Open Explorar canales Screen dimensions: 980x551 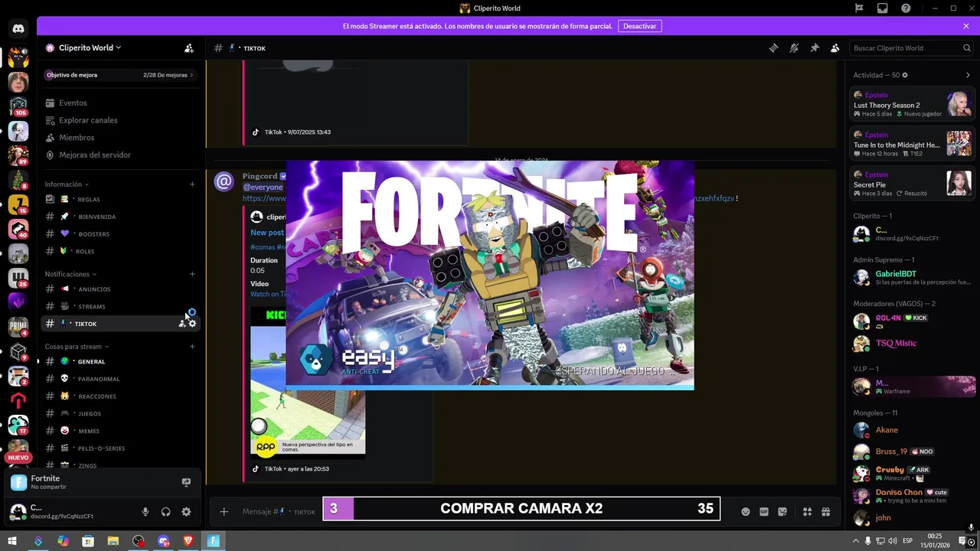pyautogui.click(x=120, y=120)
